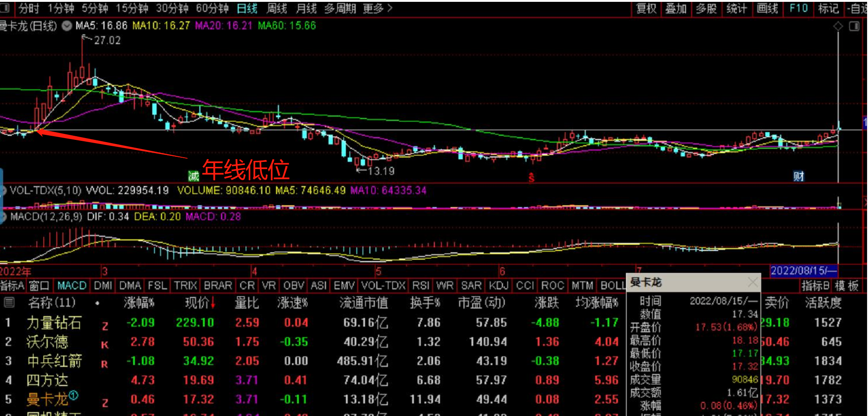Open the 多股 multi-stock view
868x416 pixels.
(706, 8)
